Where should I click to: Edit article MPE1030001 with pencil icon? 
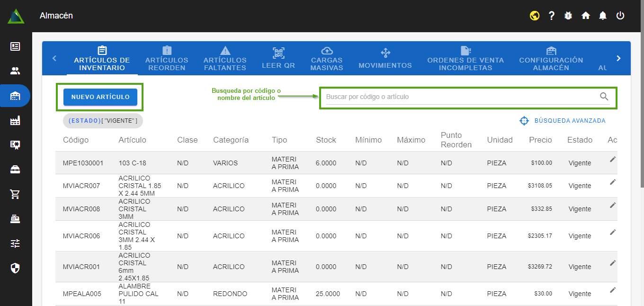pyautogui.click(x=613, y=160)
